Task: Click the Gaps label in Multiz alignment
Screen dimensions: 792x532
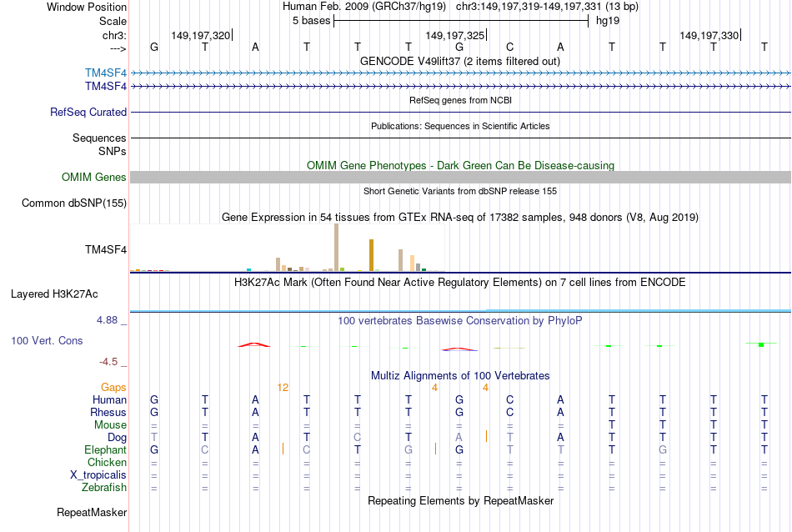Action: (113, 387)
